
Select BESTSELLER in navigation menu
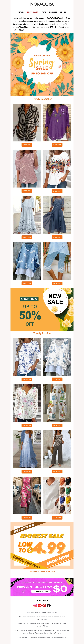(33, 12)
